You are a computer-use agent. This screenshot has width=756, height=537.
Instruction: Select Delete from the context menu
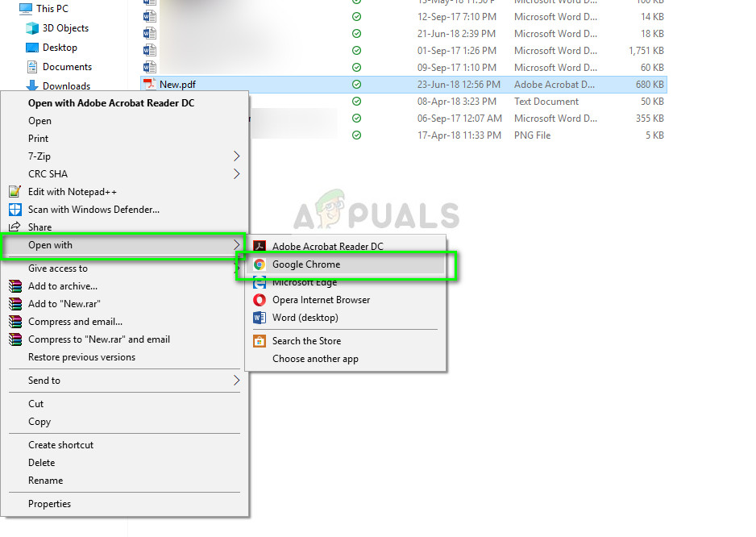click(x=41, y=463)
